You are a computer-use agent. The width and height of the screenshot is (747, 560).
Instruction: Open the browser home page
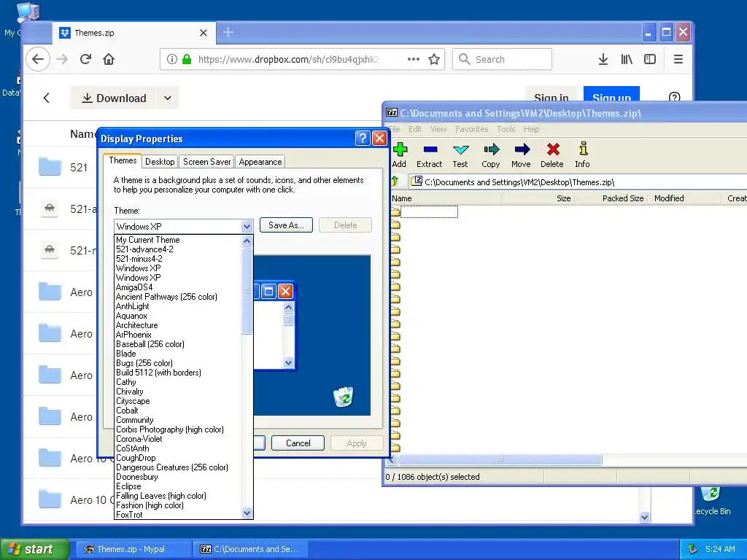click(109, 59)
